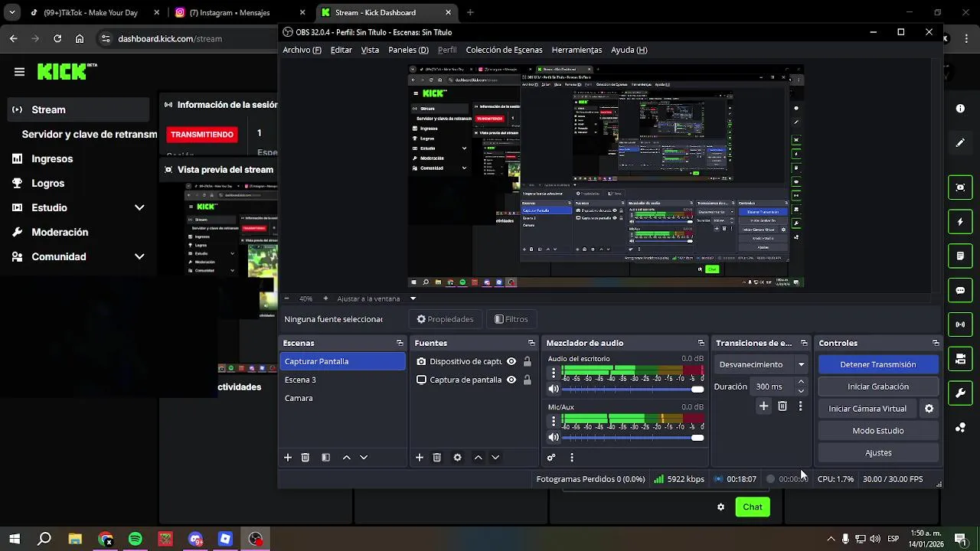Viewport: 980px width, 551px height.
Task: Add a new transition with plus icon
Action: tap(763, 406)
